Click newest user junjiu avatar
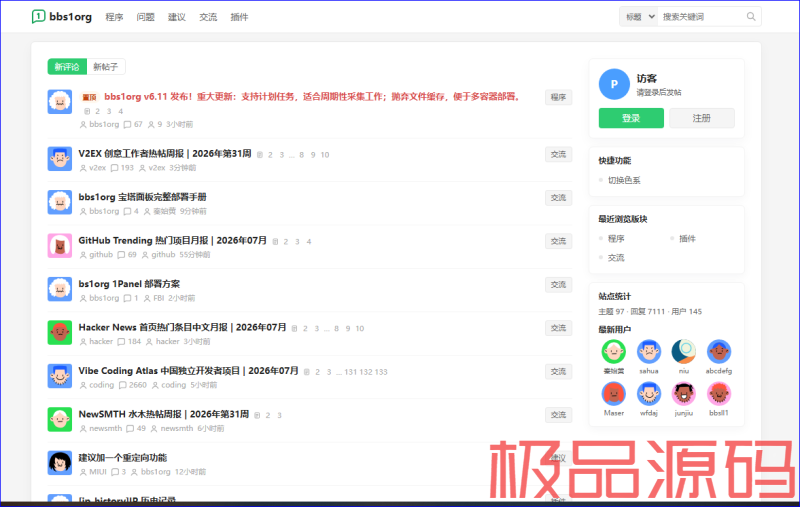 click(x=684, y=393)
